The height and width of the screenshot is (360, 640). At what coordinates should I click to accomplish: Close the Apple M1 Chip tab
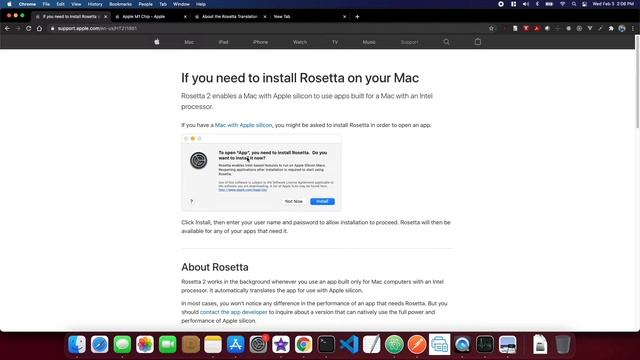(x=185, y=17)
